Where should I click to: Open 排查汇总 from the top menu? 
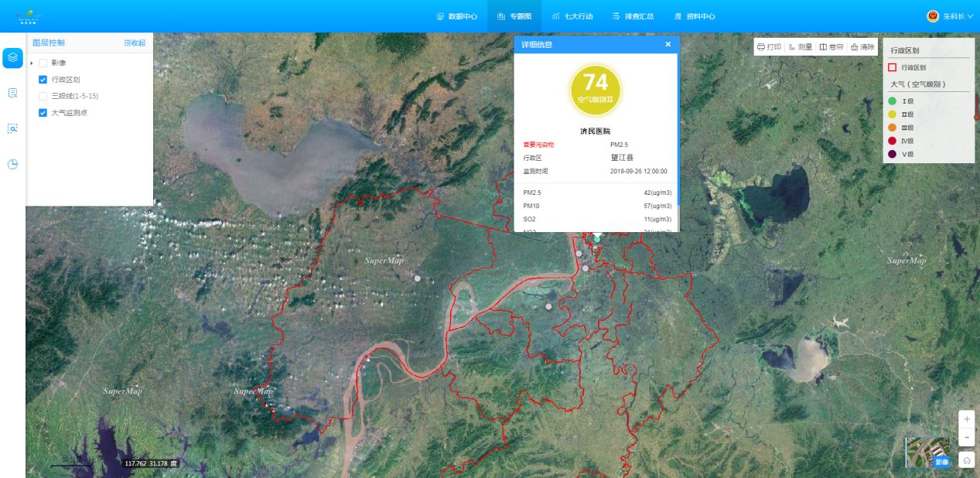pyautogui.click(x=633, y=16)
